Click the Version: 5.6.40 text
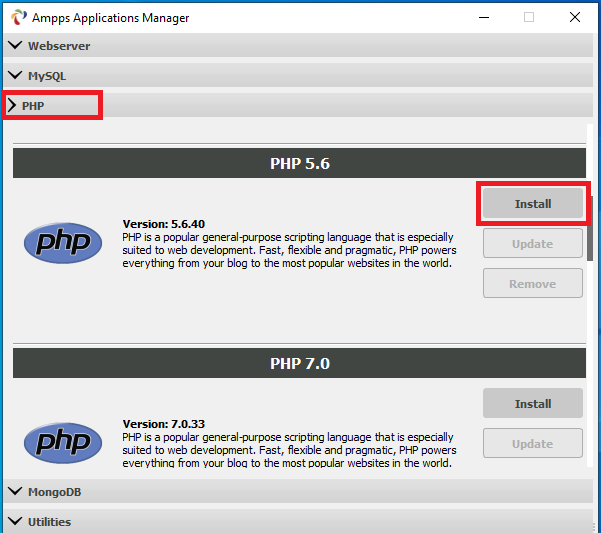This screenshot has width=601, height=533. point(164,224)
